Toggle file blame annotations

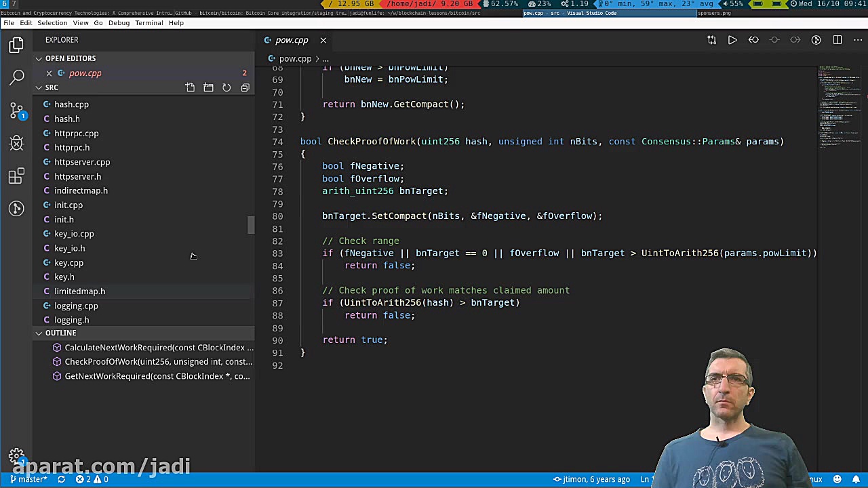(x=816, y=40)
